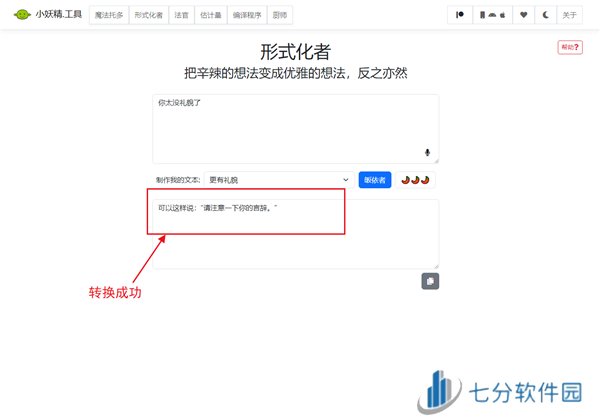Click the heart favorites icon
The width and height of the screenshot is (600, 418).
(x=523, y=15)
